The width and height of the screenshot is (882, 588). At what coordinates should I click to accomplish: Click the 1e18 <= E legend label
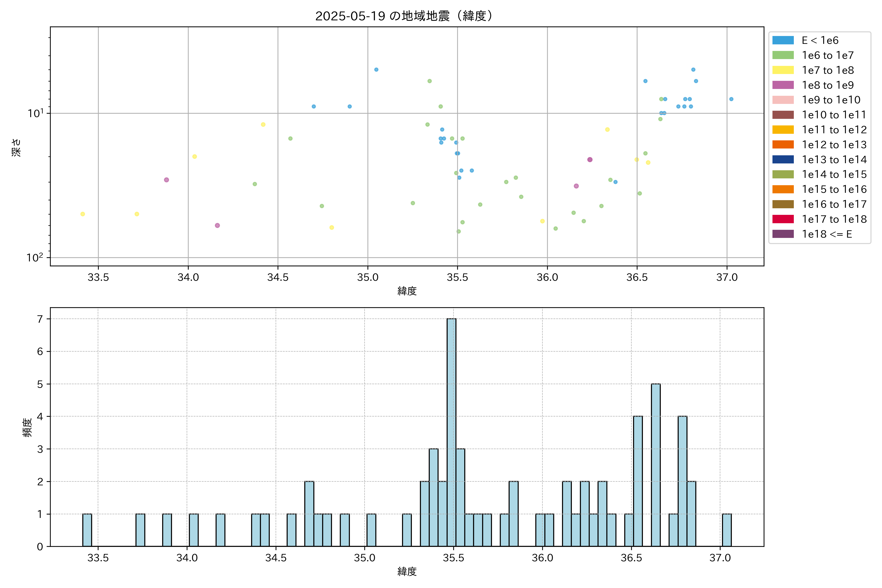coord(826,234)
